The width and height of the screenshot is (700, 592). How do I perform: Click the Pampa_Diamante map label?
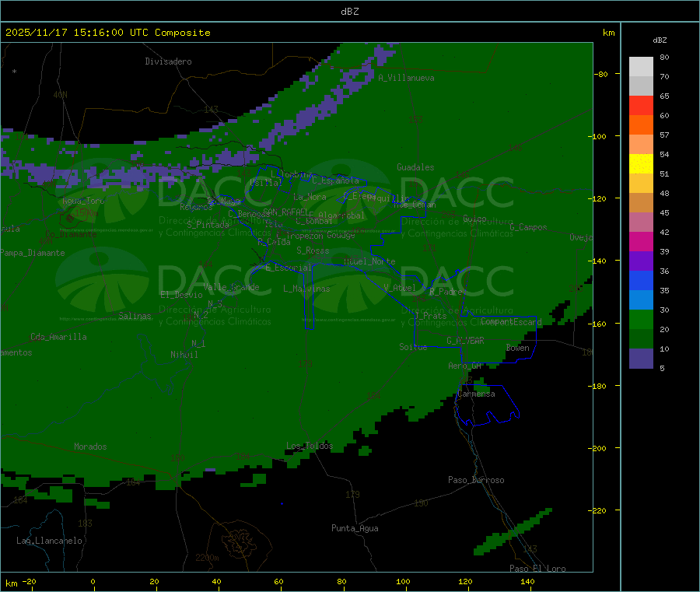click(33, 253)
